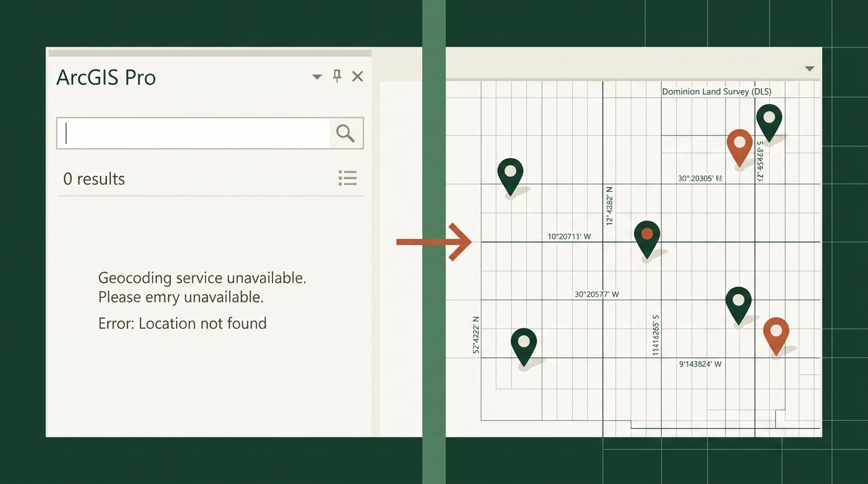Click the search magnifier icon
868x484 pixels.
345,133
